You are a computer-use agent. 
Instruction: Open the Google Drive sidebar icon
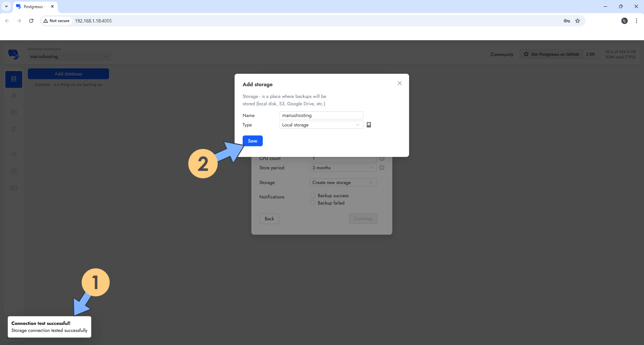click(x=13, y=96)
